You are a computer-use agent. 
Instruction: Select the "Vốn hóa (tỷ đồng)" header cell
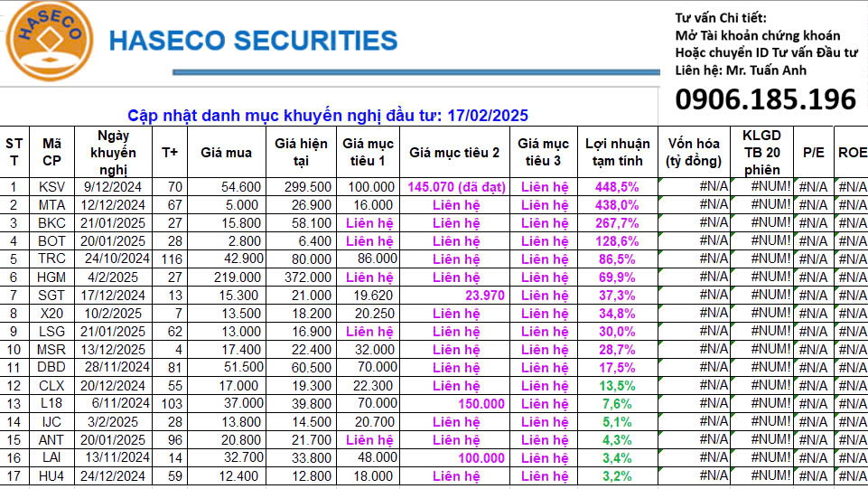[x=694, y=152]
